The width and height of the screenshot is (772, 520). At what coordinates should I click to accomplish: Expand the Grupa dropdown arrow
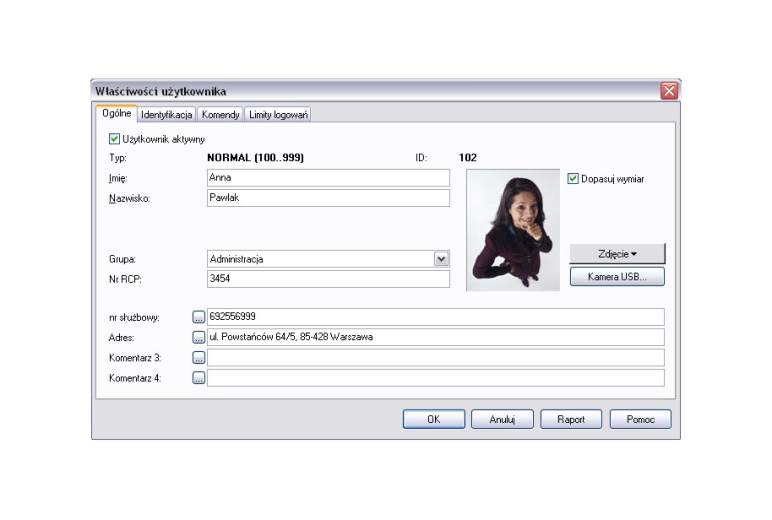coord(441,259)
